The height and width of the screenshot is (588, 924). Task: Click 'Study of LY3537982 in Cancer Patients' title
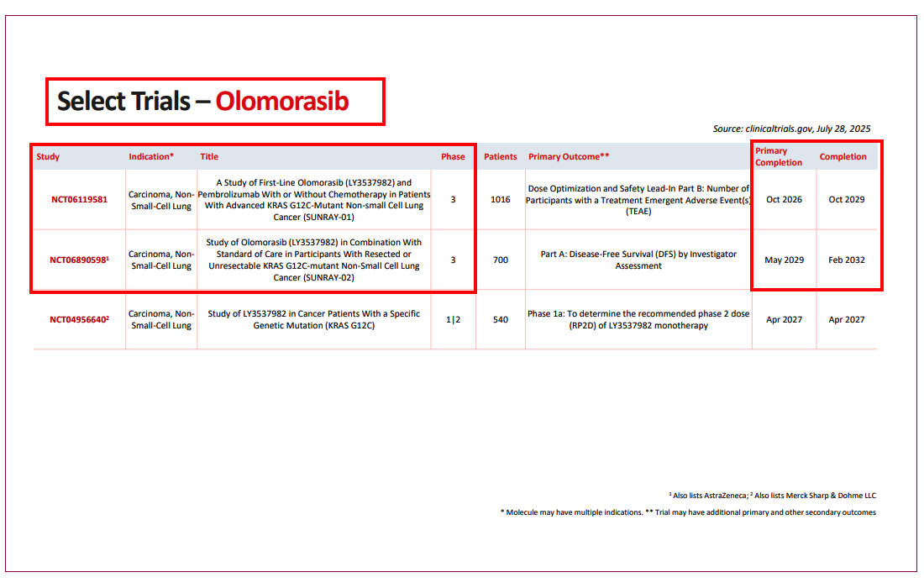(x=314, y=320)
